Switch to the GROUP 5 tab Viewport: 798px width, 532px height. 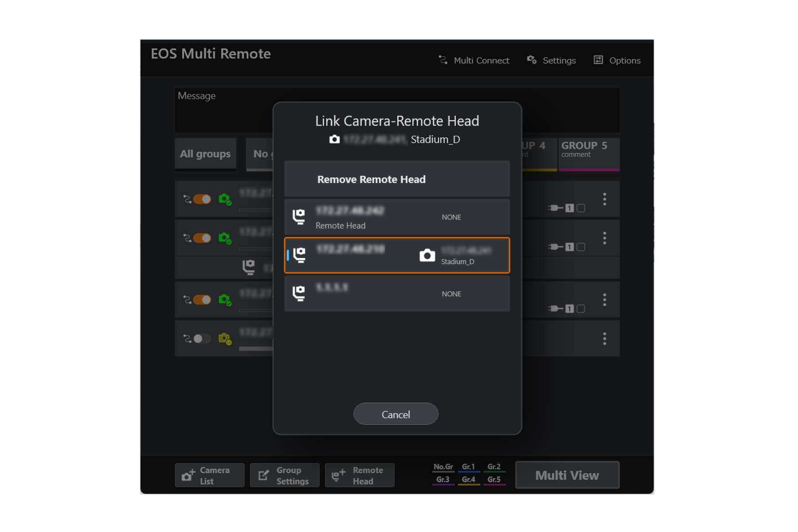(589, 154)
